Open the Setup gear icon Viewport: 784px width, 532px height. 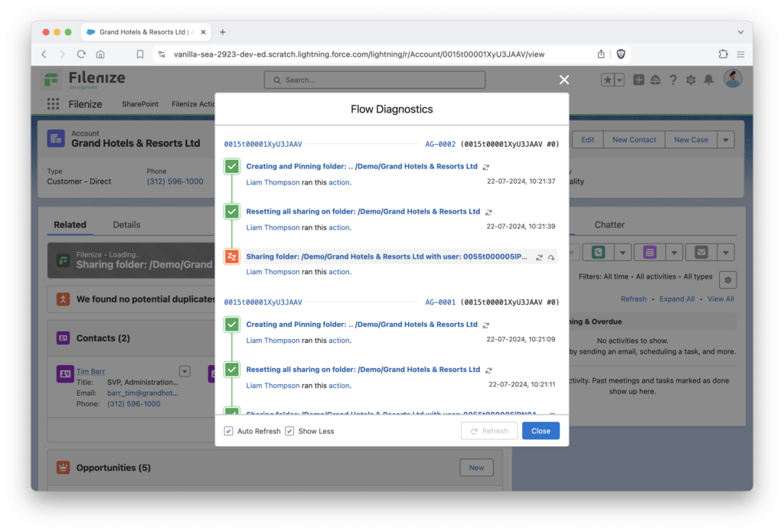[x=691, y=80]
